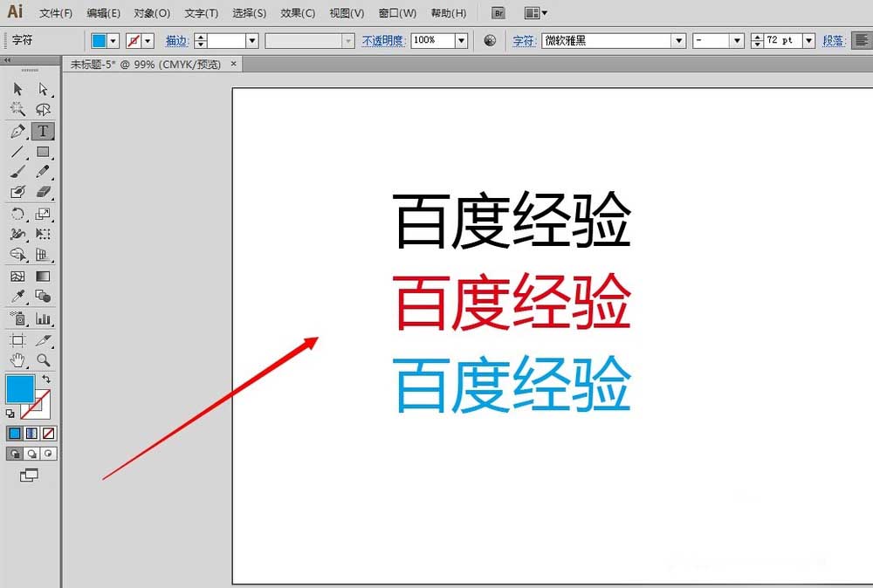Open the 描边 stroke panel link
The height and width of the screenshot is (588, 873).
coord(177,41)
